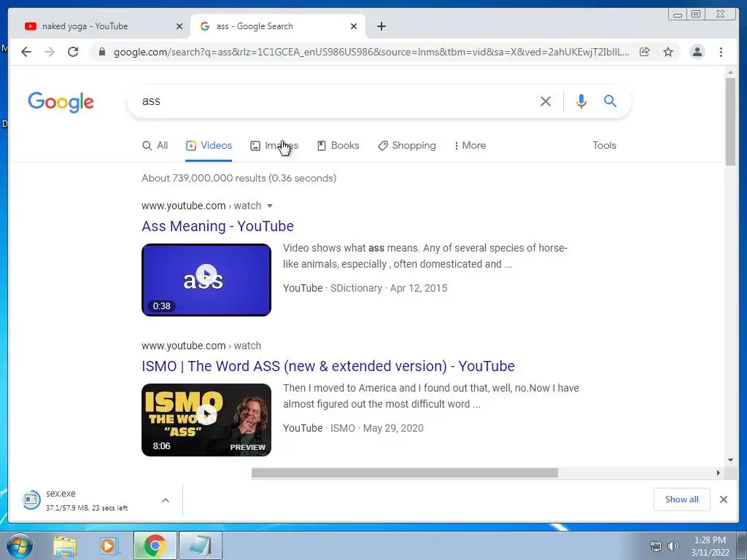Go to Google homepage logo

coord(61,102)
